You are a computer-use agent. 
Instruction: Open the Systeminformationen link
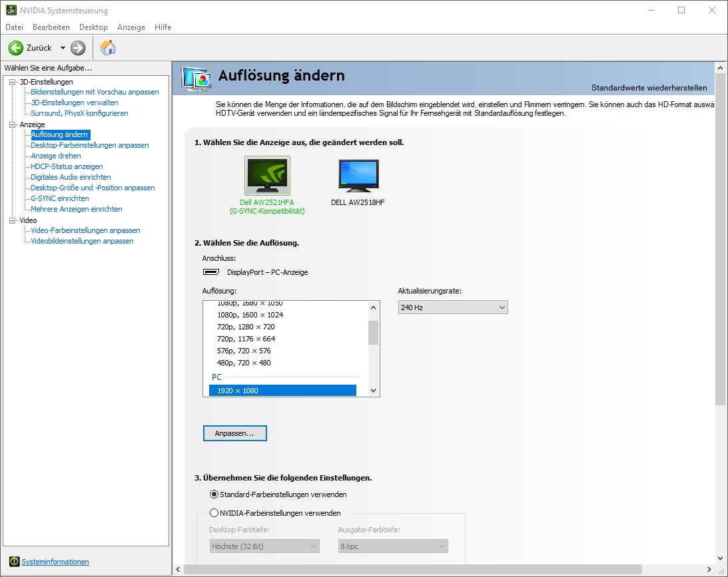[x=55, y=562]
